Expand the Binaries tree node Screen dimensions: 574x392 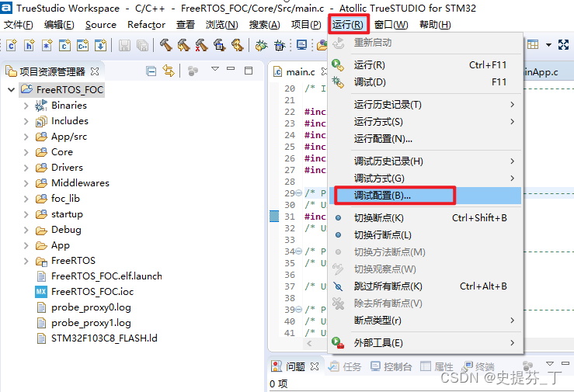[26, 106]
